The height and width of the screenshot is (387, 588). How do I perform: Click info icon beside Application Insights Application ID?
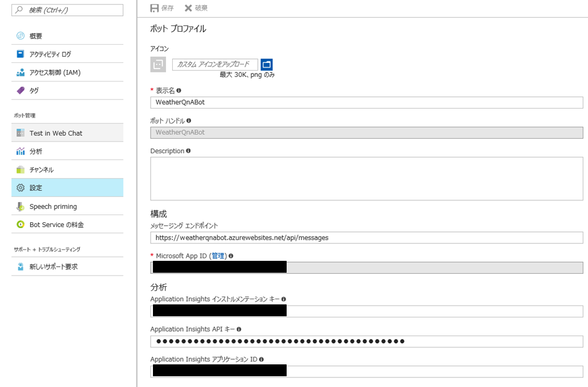click(x=261, y=359)
